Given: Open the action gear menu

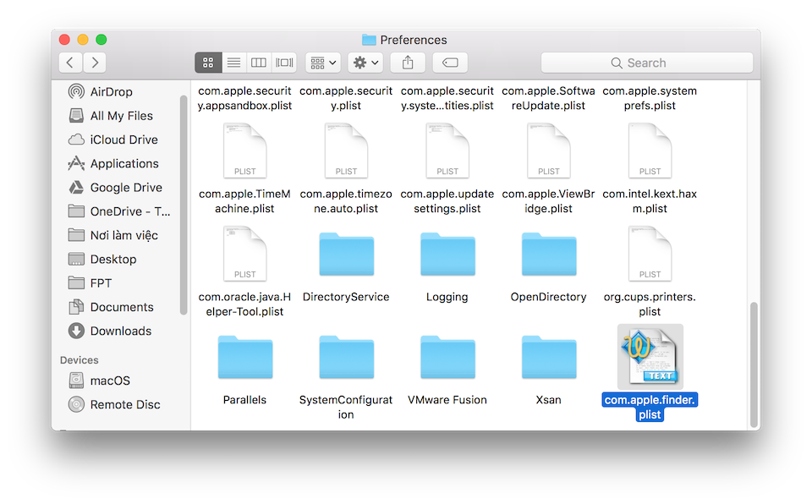Looking at the screenshot, I should (364, 62).
